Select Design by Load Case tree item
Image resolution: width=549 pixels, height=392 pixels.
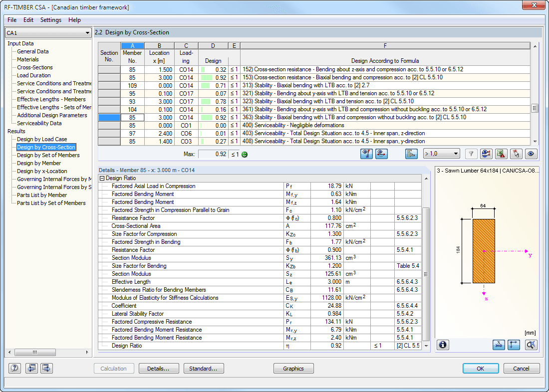pos(42,139)
